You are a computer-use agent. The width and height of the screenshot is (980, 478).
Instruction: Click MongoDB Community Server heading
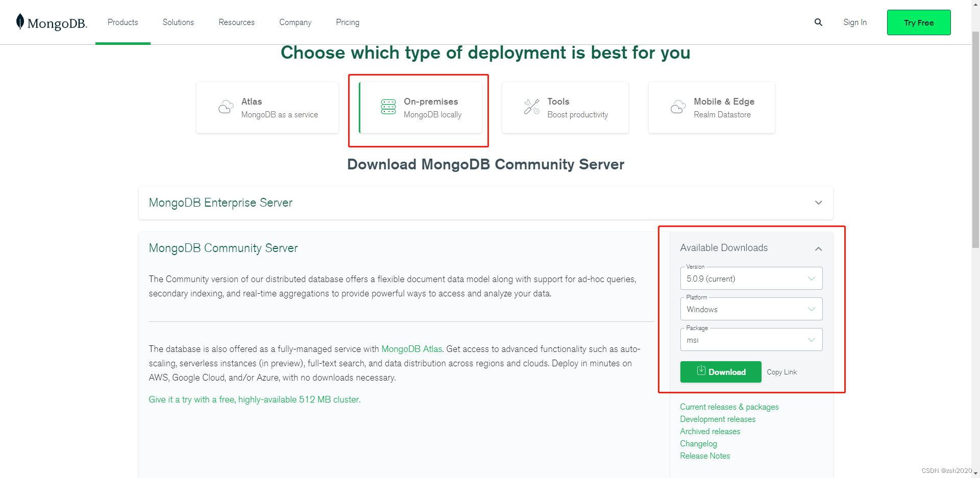[223, 248]
